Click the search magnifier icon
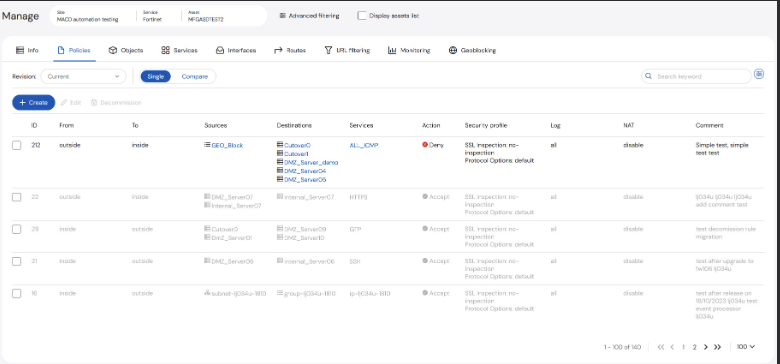The height and width of the screenshot is (364, 780). (x=648, y=77)
